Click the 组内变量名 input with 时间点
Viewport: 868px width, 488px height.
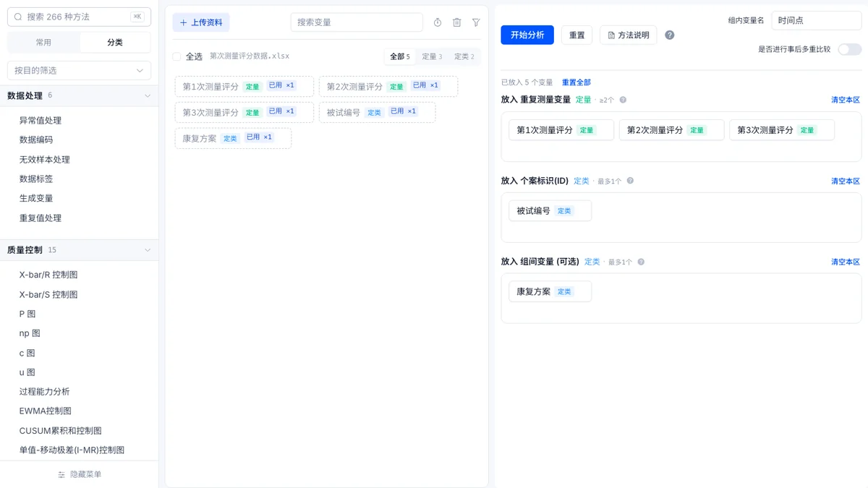coord(817,20)
